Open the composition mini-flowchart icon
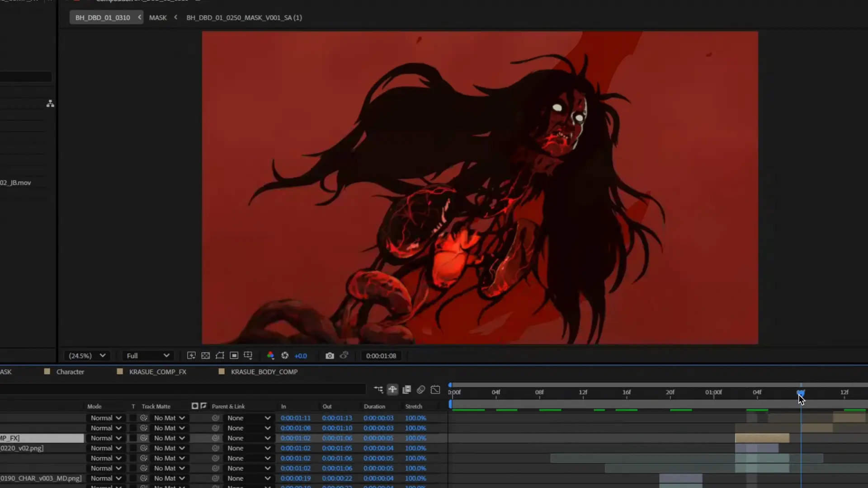868x488 pixels. tap(378, 389)
